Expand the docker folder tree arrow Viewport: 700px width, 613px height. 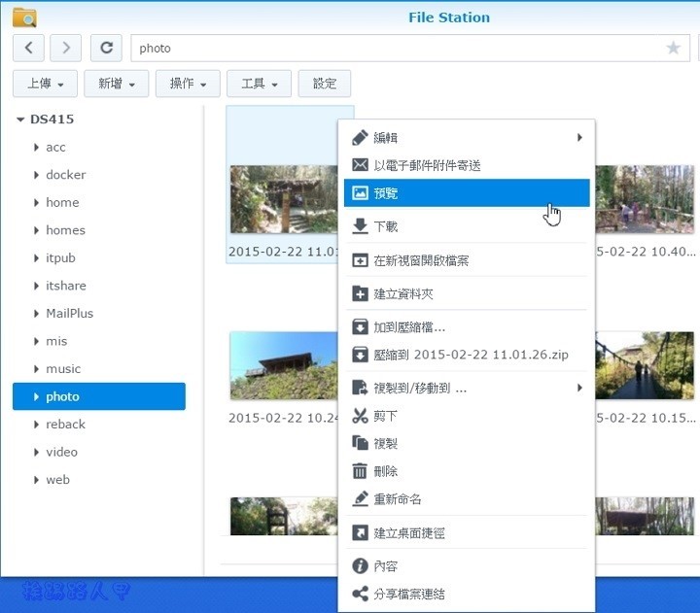pyautogui.click(x=36, y=175)
